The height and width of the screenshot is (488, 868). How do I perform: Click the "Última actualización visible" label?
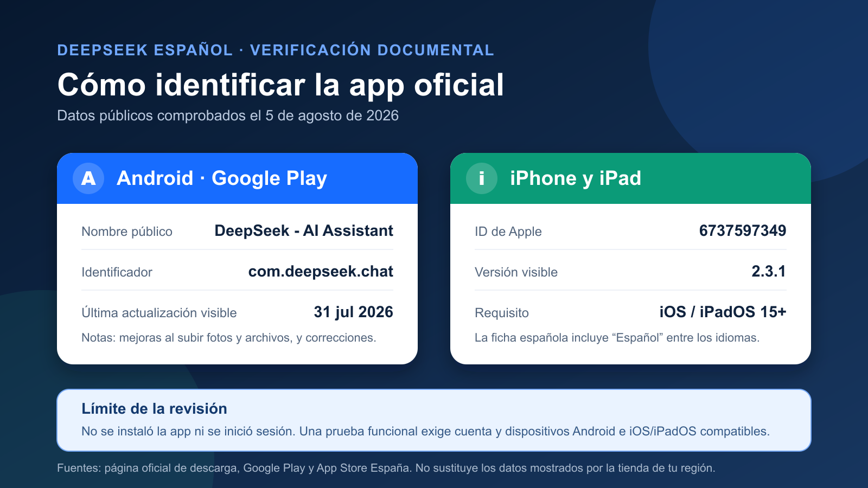pos(159,313)
